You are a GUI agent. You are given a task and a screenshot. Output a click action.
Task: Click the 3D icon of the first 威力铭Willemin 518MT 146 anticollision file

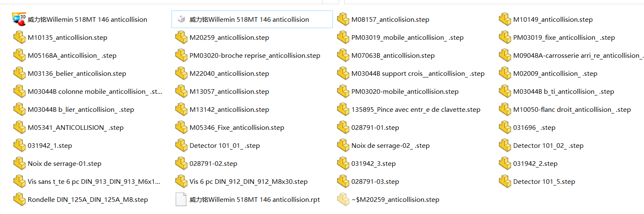point(20,19)
